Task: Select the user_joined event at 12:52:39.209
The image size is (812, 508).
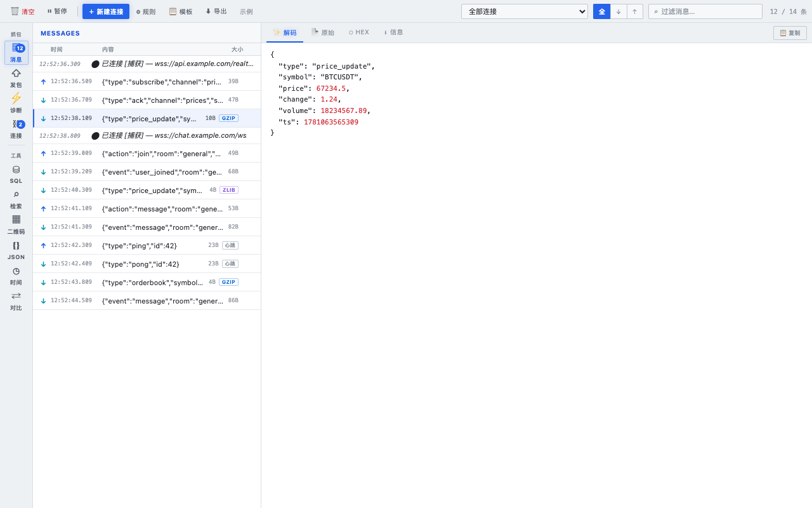Action: click(x=147, y=171)
